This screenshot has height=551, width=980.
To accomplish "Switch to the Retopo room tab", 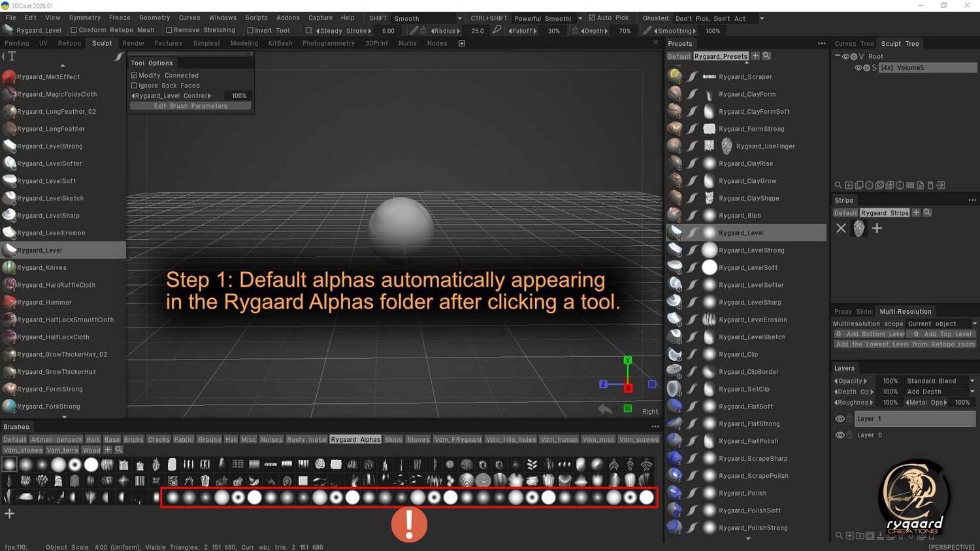I will [x=69, y=43].
